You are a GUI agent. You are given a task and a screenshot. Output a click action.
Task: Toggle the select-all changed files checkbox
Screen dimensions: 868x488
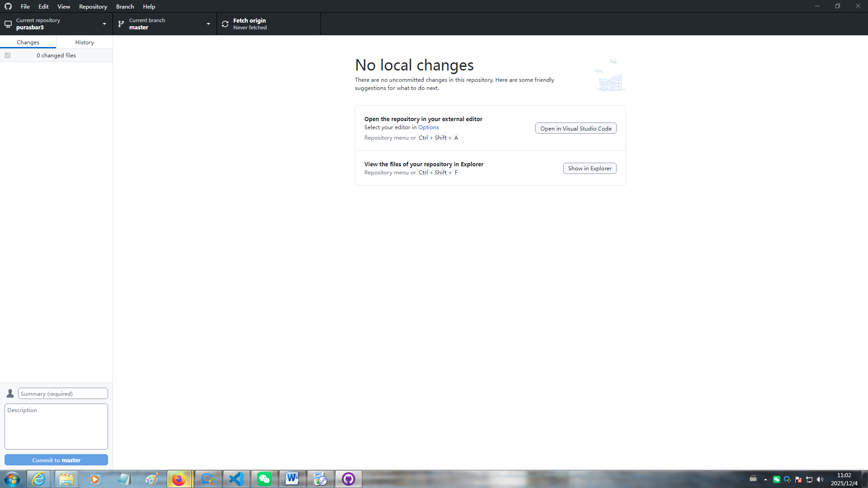pos(7,56)
